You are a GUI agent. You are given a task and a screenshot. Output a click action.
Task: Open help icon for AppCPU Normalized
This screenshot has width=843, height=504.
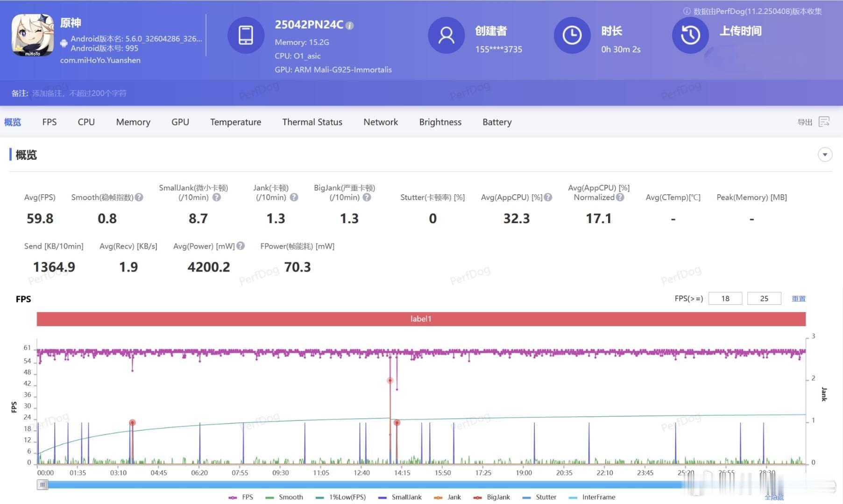pyautogui.click(x=620, y=197)
